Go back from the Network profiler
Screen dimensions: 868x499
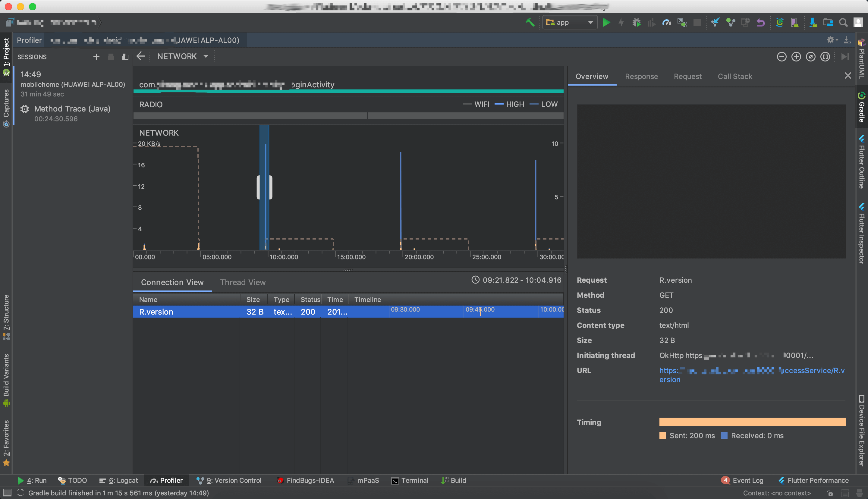(140, 56)
